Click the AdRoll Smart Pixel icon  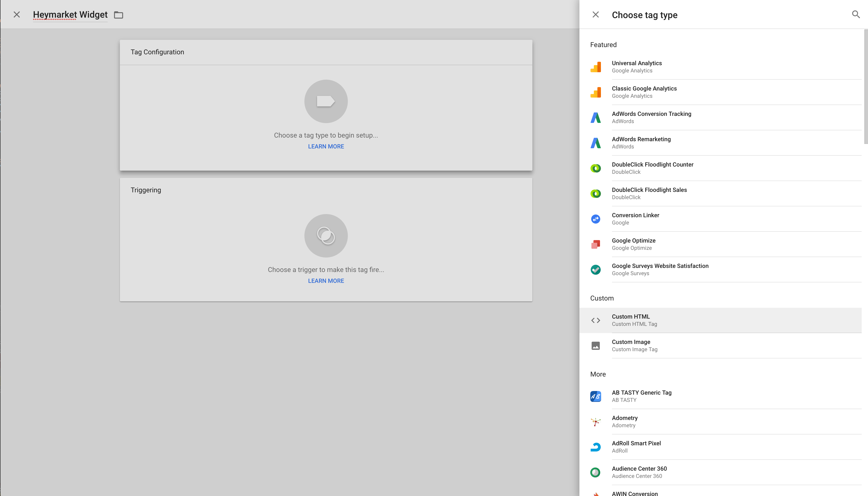click(595, 447)
